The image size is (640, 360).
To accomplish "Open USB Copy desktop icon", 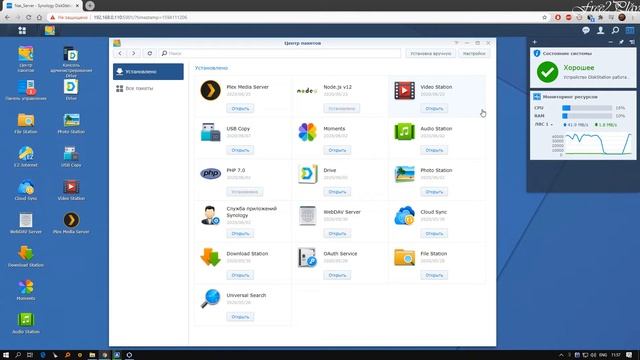I will (71, 157).
